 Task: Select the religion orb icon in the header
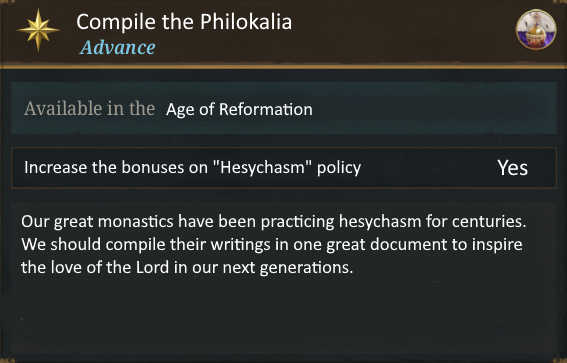(x=536, y=30)
